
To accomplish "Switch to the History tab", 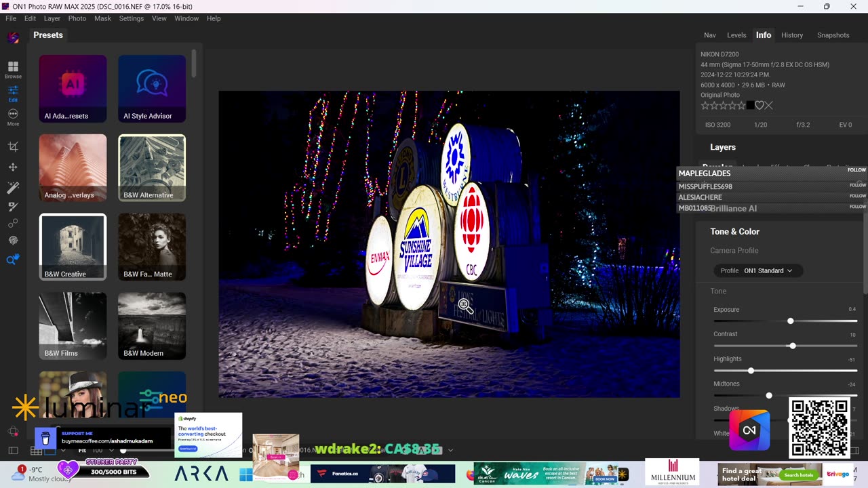I will [x=792, y=35].
